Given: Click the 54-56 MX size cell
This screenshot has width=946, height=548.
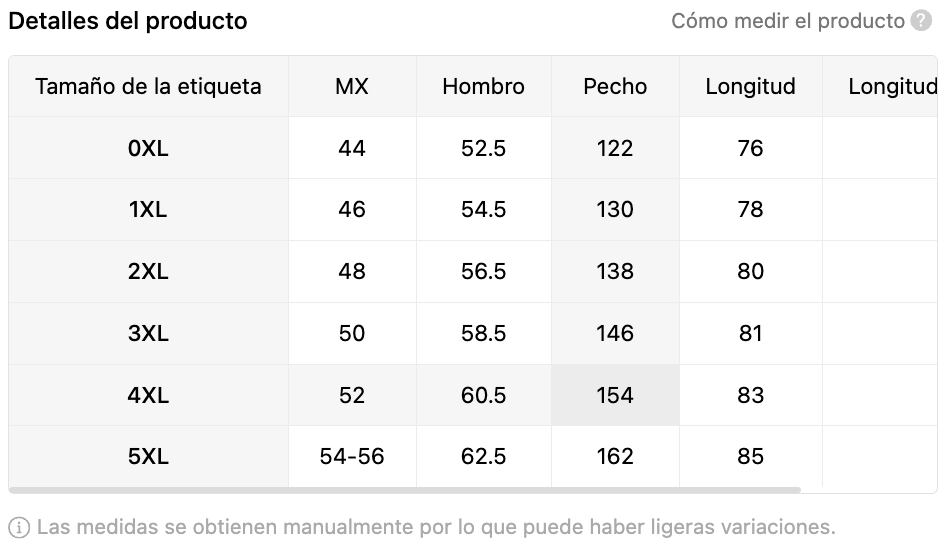Looking at the screenshot, I should tap(352, 456).
